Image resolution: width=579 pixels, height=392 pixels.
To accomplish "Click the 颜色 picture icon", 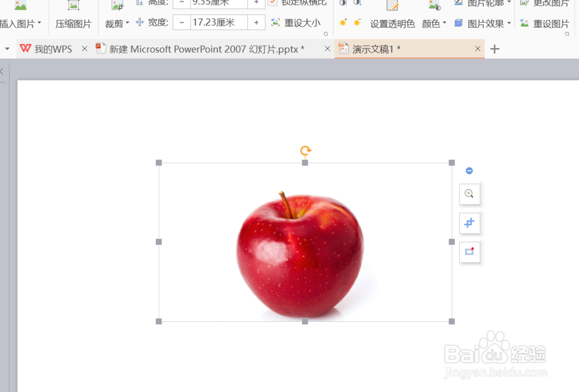I will click(434, 5).
